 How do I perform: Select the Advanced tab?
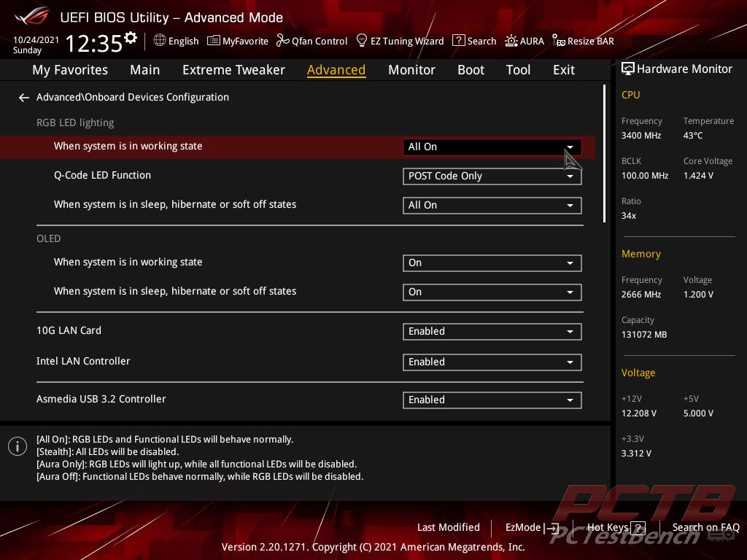point(336,70)
